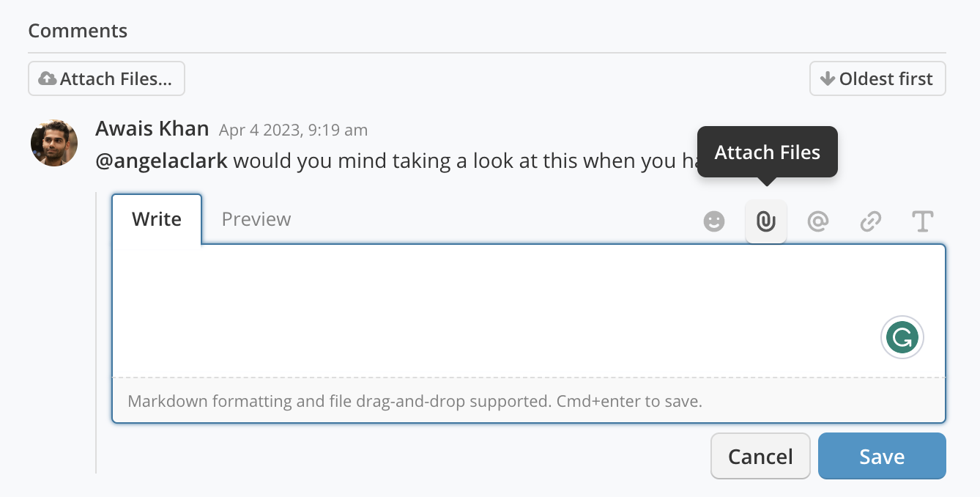Insert a mention with the @ icon
Screen dimensions: 980x497
click(817, 221)
